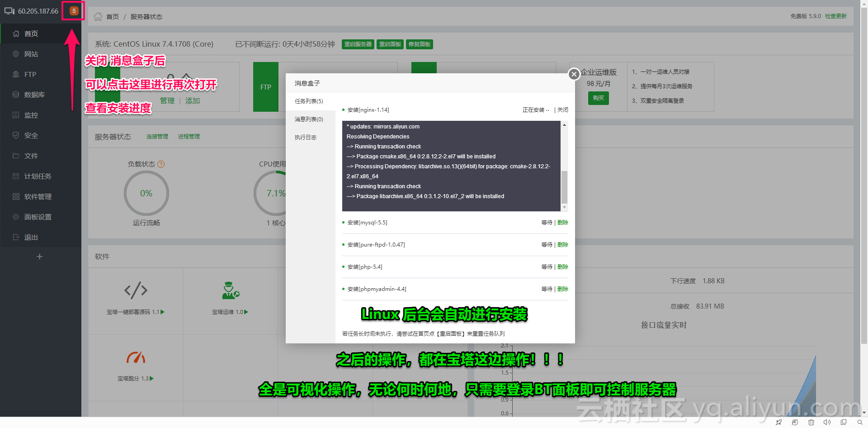Click the server IP 60.205.187.66
Viewport: 868px width, 428px height.
pyautogui.click(x=38, y=11)
